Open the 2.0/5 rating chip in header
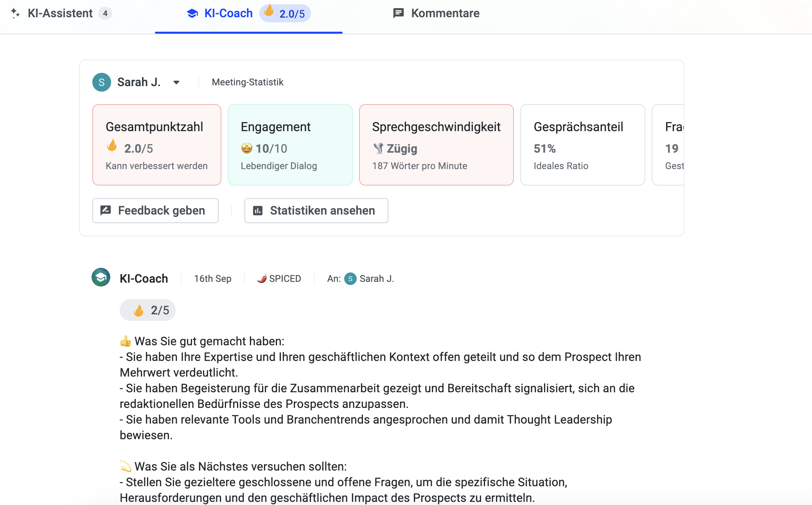The image size is (812, 505). 285,13
